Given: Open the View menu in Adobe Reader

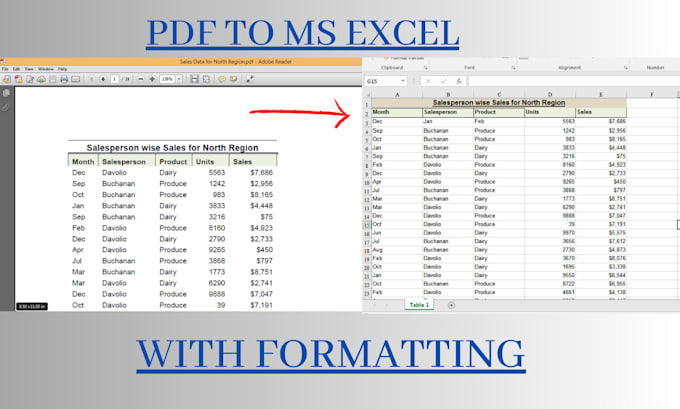Looking at the screenshot, I should (29, 69).
